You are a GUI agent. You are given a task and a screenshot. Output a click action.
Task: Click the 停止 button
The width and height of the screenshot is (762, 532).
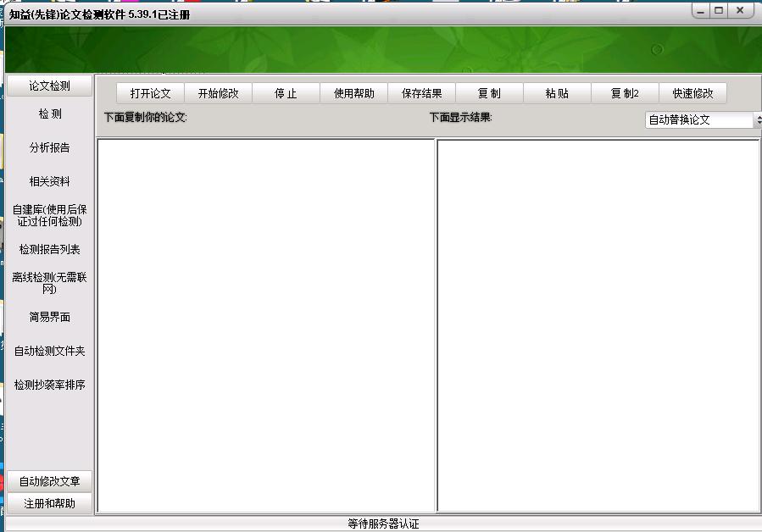(x=286, y=93)
